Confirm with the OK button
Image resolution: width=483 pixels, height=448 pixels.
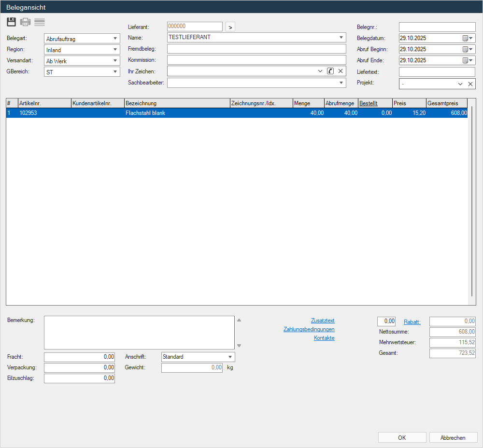point(402,438)
